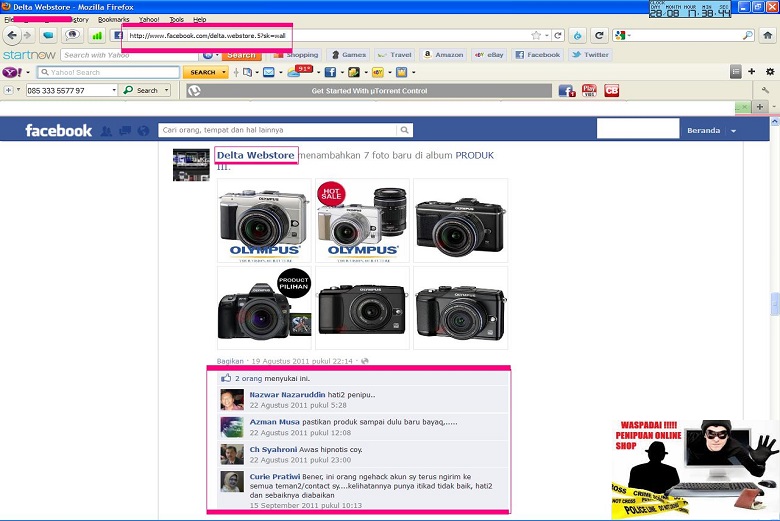The width and height of the screenshot is (780, 521).
Task: Click the red CB icon
Action: pos(611,91)
